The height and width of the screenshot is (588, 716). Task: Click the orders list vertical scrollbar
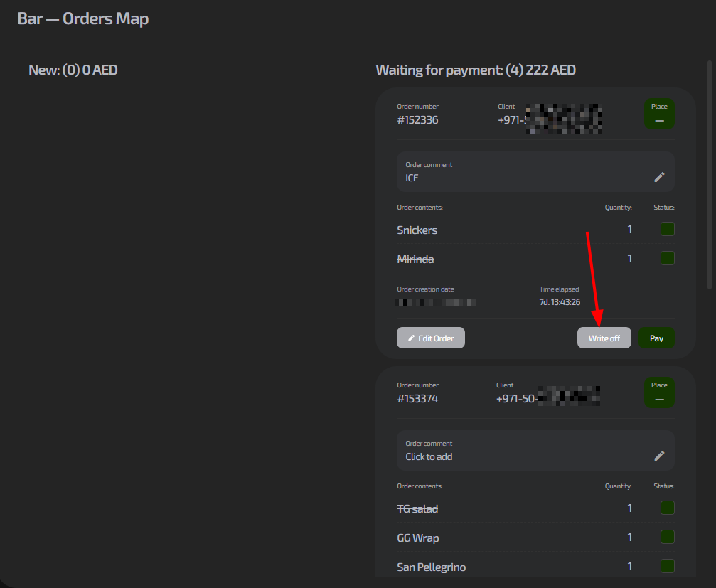(x=709, y=174)
